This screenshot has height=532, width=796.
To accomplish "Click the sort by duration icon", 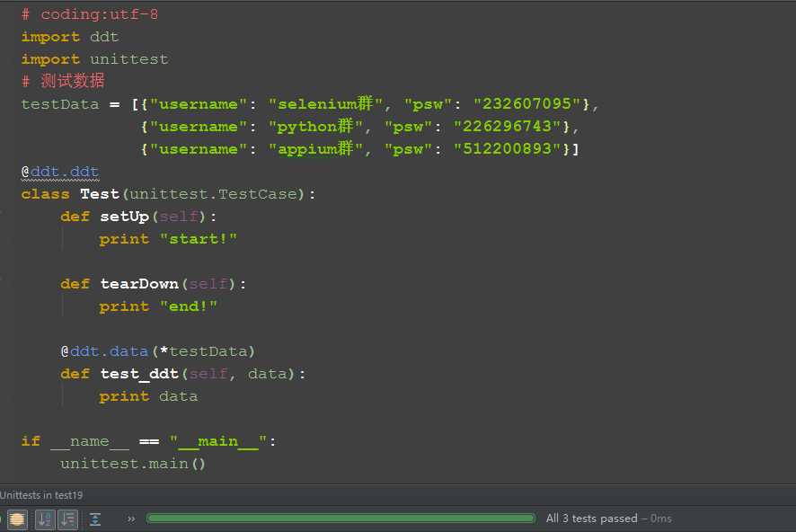I will coord(68,519).
